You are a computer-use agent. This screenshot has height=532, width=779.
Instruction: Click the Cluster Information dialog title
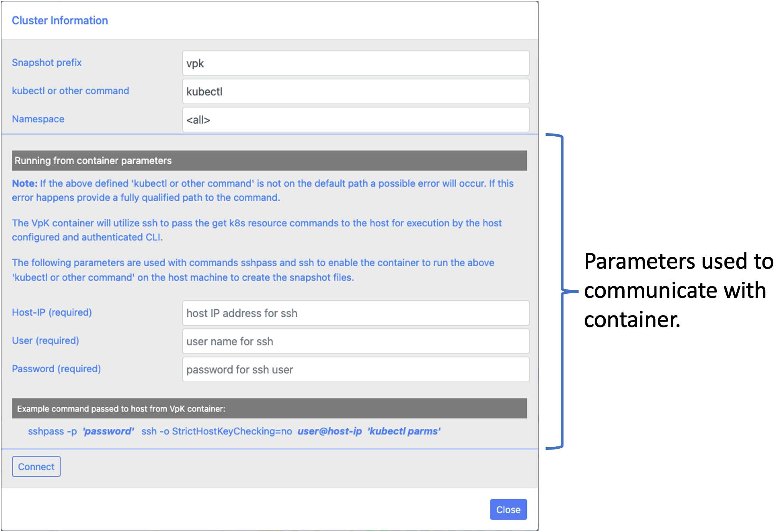click(x=60, y=20)
